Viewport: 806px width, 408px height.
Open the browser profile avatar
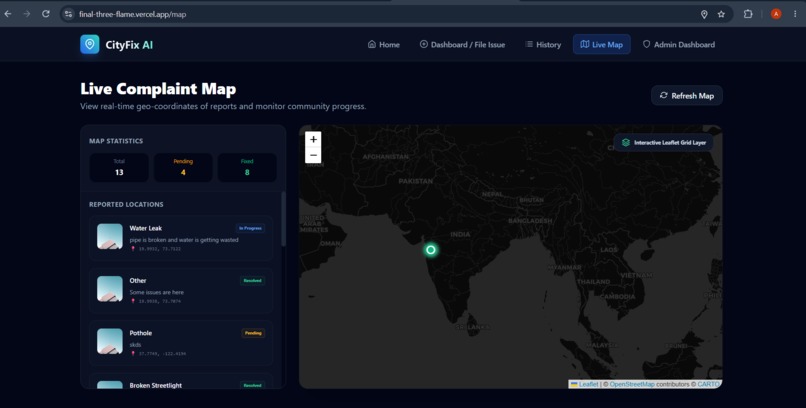tap(776, 14)
